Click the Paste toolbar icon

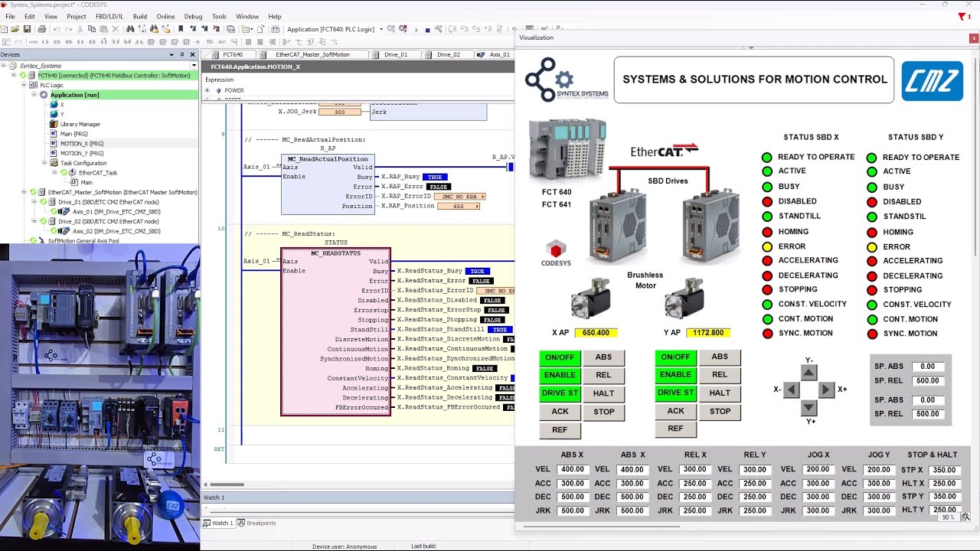pos(104,29)
